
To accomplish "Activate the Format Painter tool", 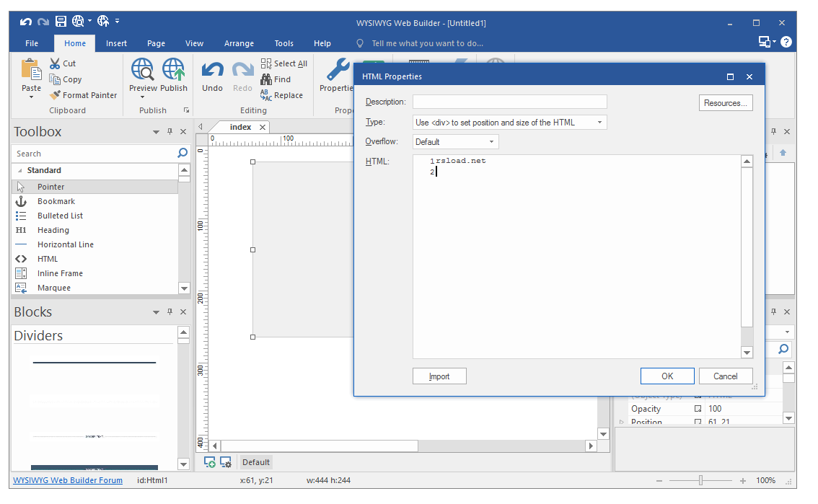I will [83, 95].
